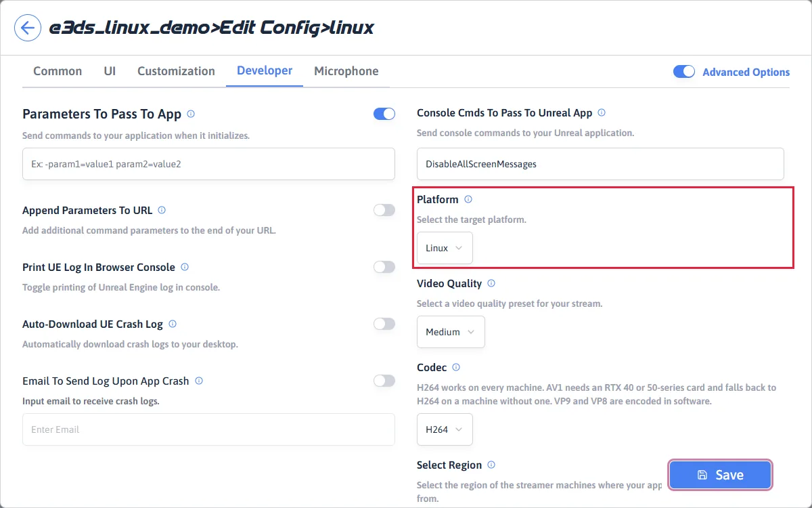Show info for Email To Send Log Upon App Crash
812x508 pixels.
(199, 381)
